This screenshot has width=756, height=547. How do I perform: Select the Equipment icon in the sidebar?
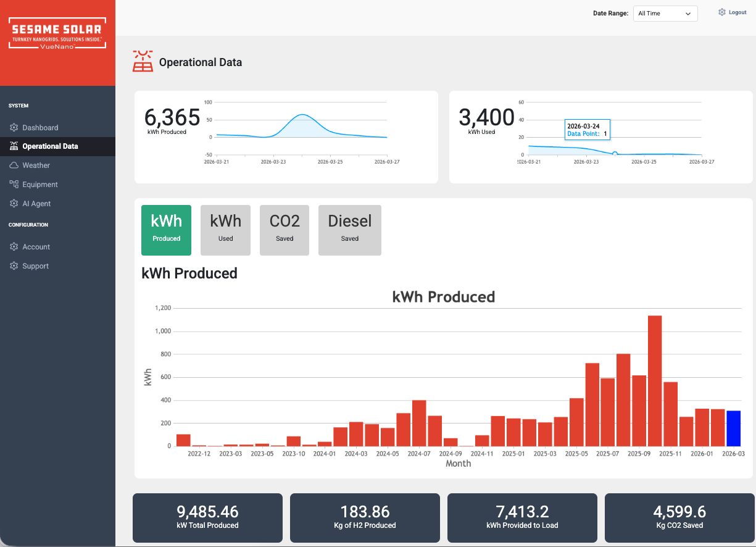(x=14, y=184)
